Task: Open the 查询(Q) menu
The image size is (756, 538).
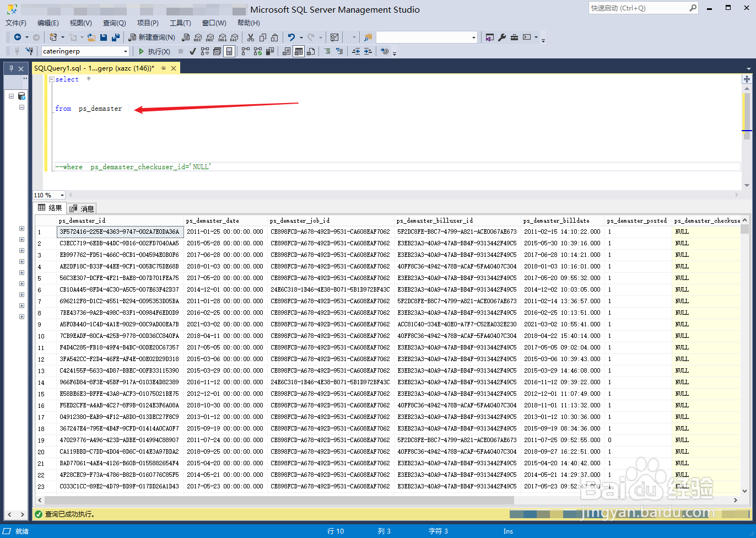Action: 114,23
